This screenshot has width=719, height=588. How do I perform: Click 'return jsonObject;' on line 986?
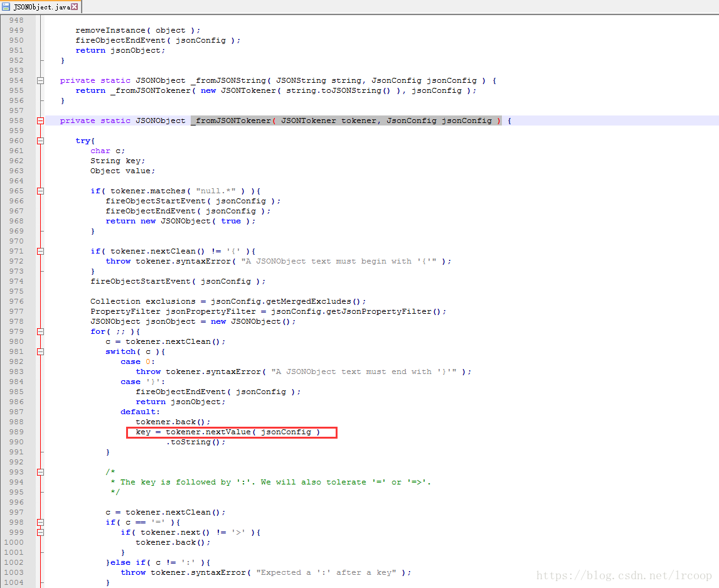coord(181,402)
